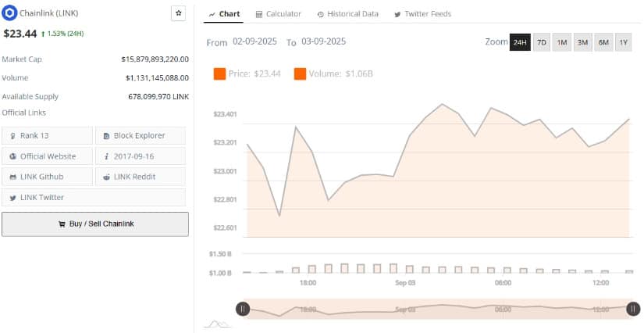Open the Official Website link

tap(48, 156)
